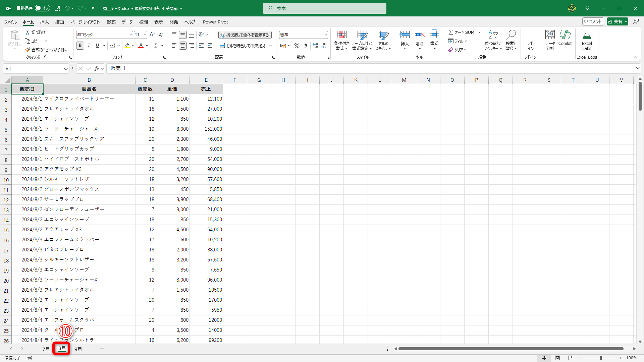Click the Sort and Filter icon
Image resolution: width=644 pixels, height=362 pixels.
tap(493, 35)
